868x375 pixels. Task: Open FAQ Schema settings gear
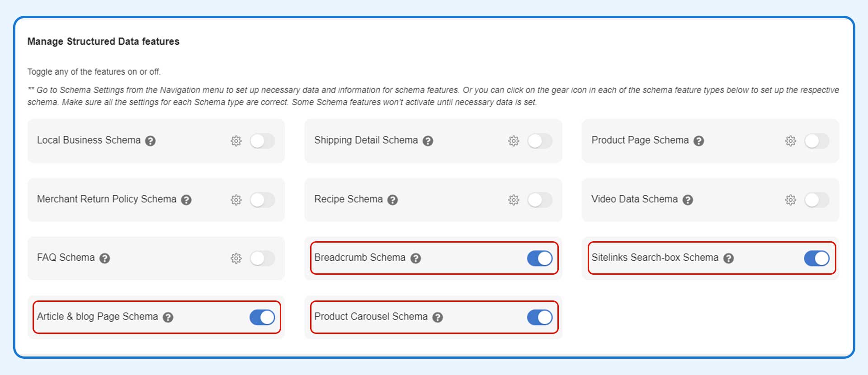tap(236, 258)
